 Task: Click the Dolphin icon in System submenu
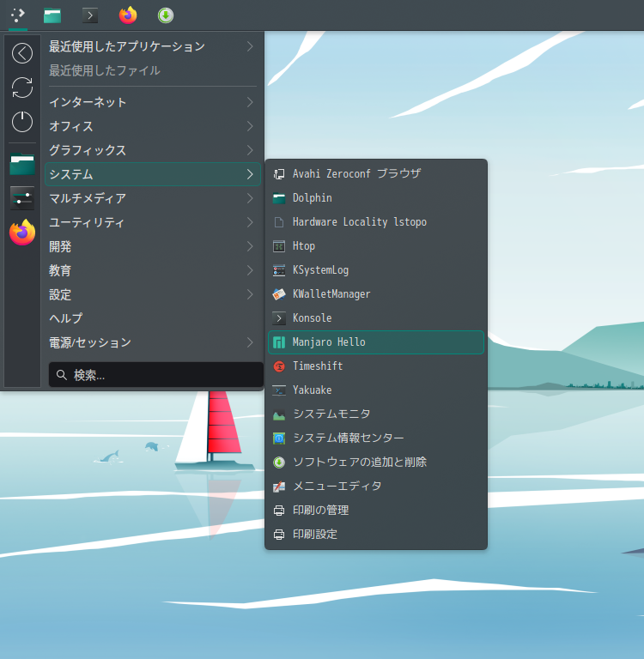[279, 198]
